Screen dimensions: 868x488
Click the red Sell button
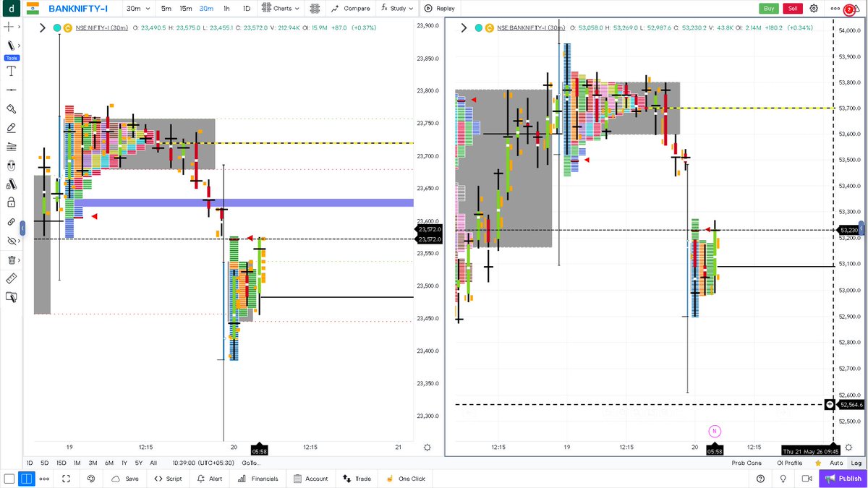click(793, 9)
